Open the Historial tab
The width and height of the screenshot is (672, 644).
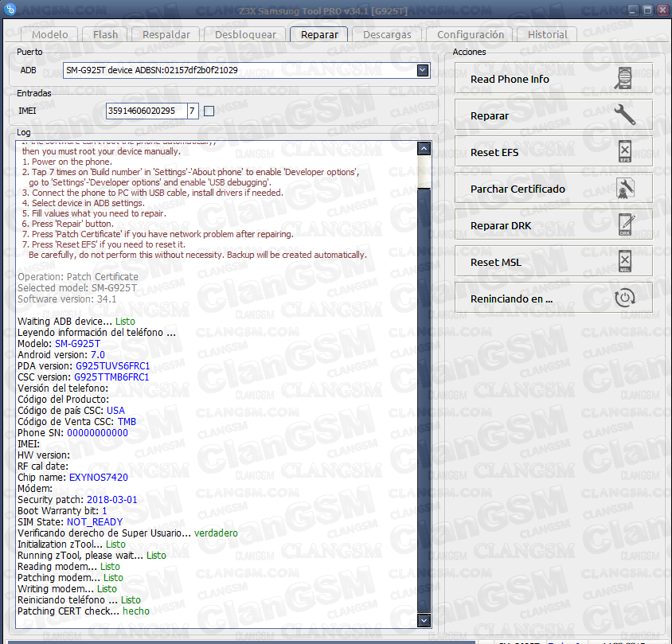pos(547,34)
